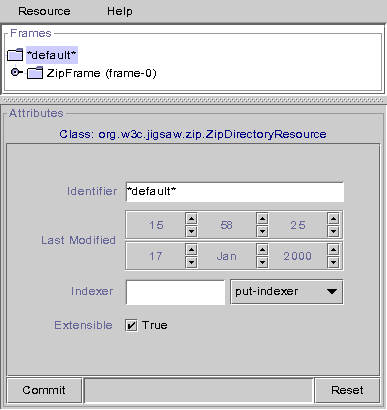Click the Extensible label
The width and height of the screenshot is (387, 410).
pos(83,325)
